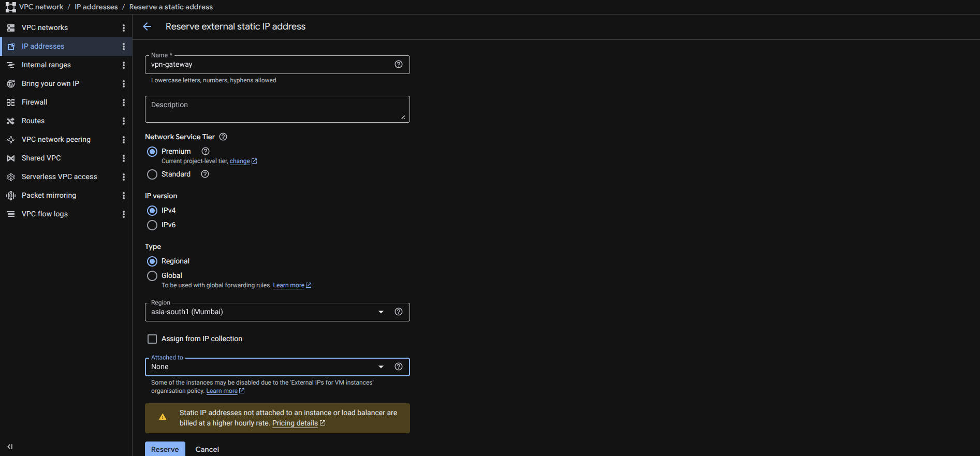Click the Packet mirroring sidebar icon

point(11,196)
